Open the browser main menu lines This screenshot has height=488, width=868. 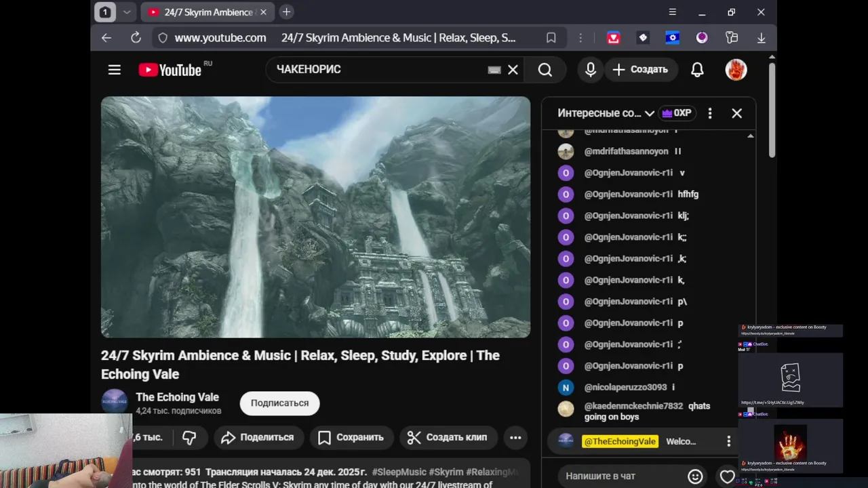pos(673,12)
